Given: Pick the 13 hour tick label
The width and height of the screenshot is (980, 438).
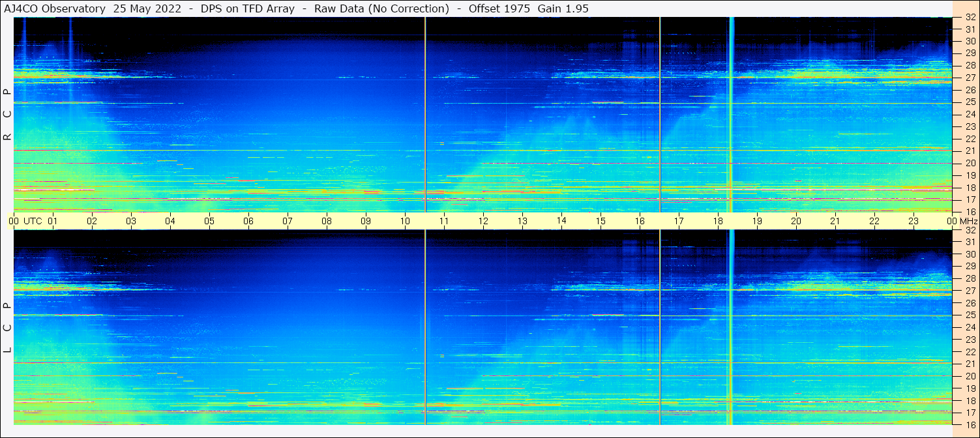Looking at the screenshot, I should click(x=522, y=221).
